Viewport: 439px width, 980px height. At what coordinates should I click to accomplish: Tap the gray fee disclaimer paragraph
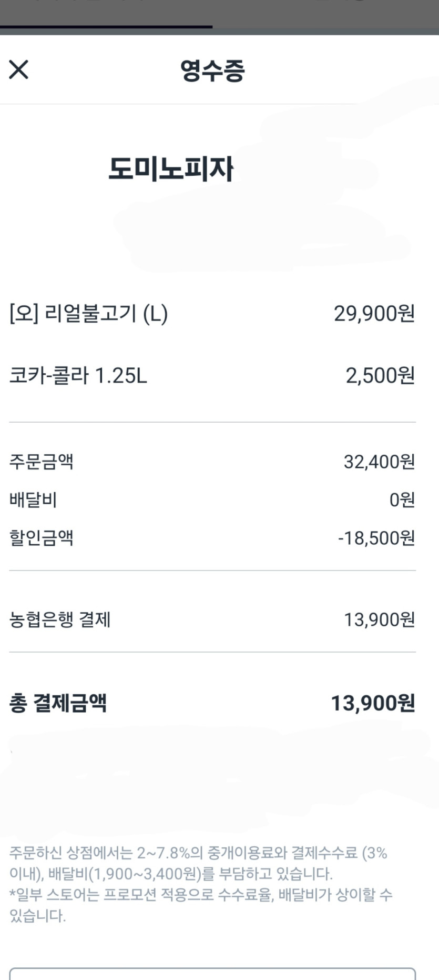[x=201, y=884]
